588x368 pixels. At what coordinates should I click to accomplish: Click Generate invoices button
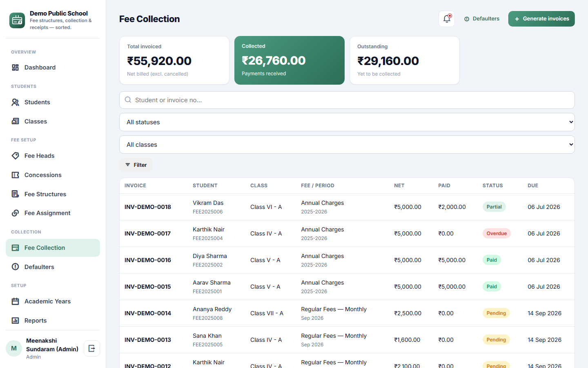(541, 19)
